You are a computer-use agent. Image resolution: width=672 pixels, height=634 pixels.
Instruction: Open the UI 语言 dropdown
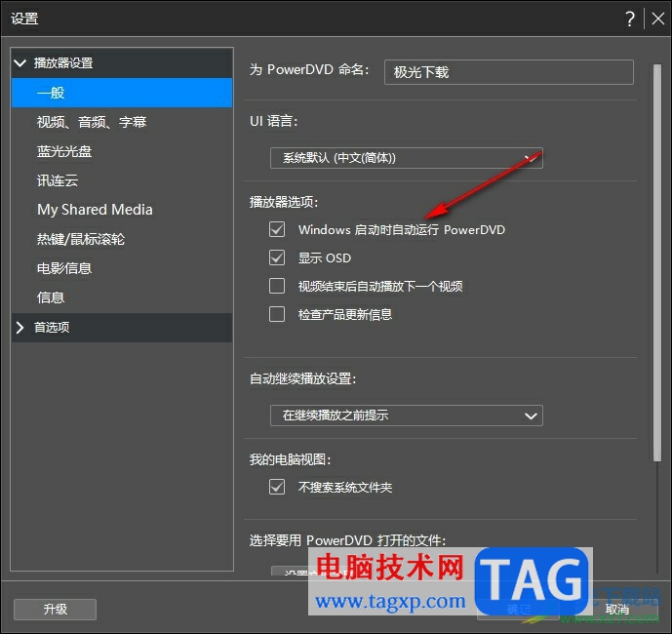point(407,158)
